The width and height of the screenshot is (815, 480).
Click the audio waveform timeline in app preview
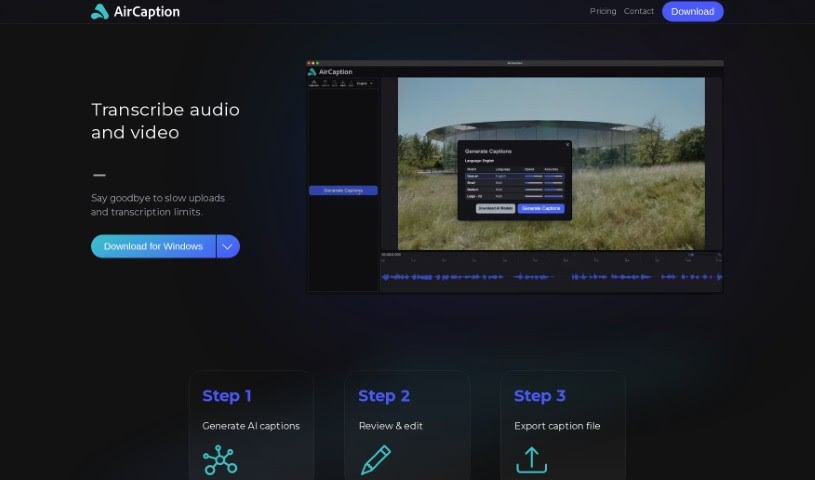click(x=551, y=277)
